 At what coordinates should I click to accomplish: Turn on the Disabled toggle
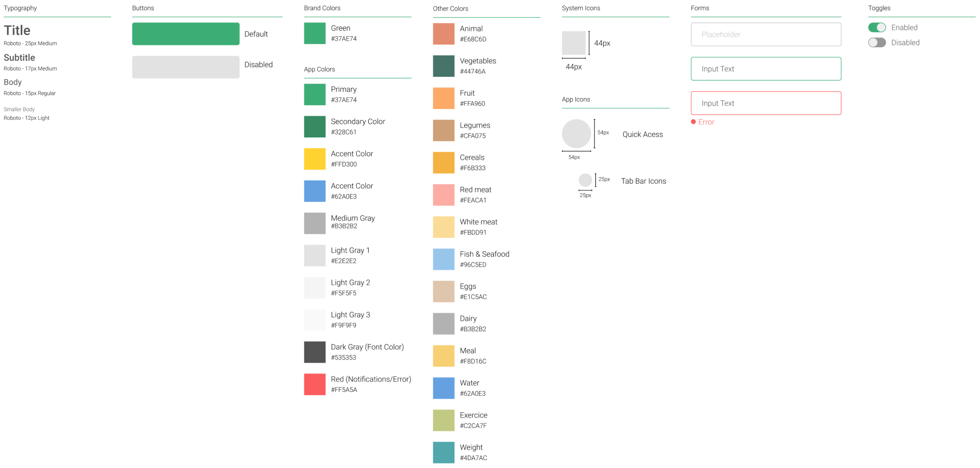[x=877, y=43]
